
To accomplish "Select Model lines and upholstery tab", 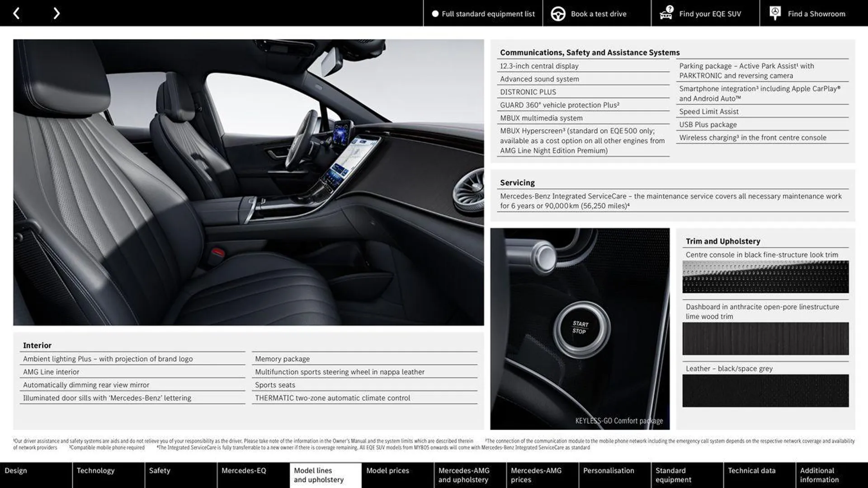I will 325,475.
